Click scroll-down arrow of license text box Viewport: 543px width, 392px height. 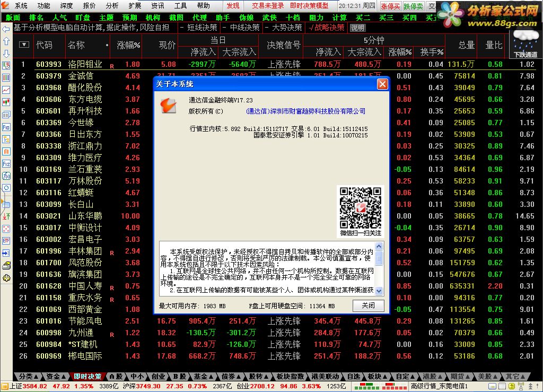(x=379, y=291)
